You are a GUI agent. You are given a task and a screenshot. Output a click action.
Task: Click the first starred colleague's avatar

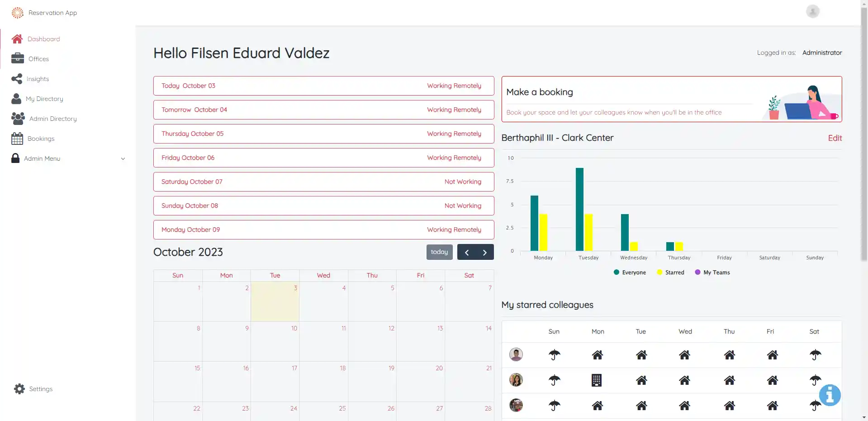(x=516, y=354)
